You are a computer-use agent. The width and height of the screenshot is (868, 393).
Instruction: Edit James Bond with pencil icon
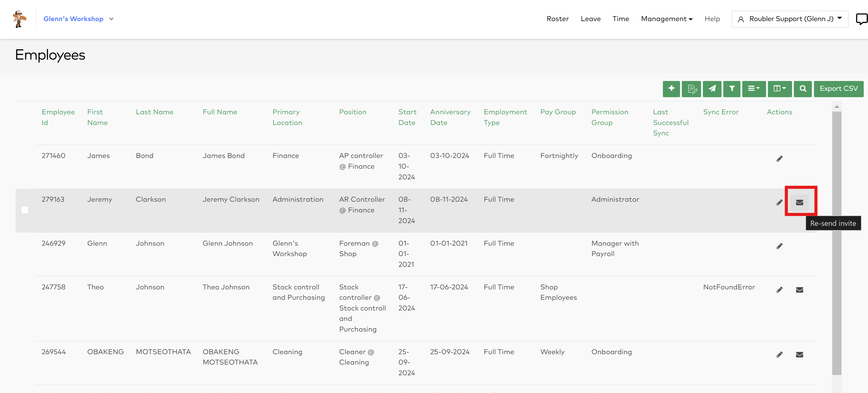coord(779,159)
